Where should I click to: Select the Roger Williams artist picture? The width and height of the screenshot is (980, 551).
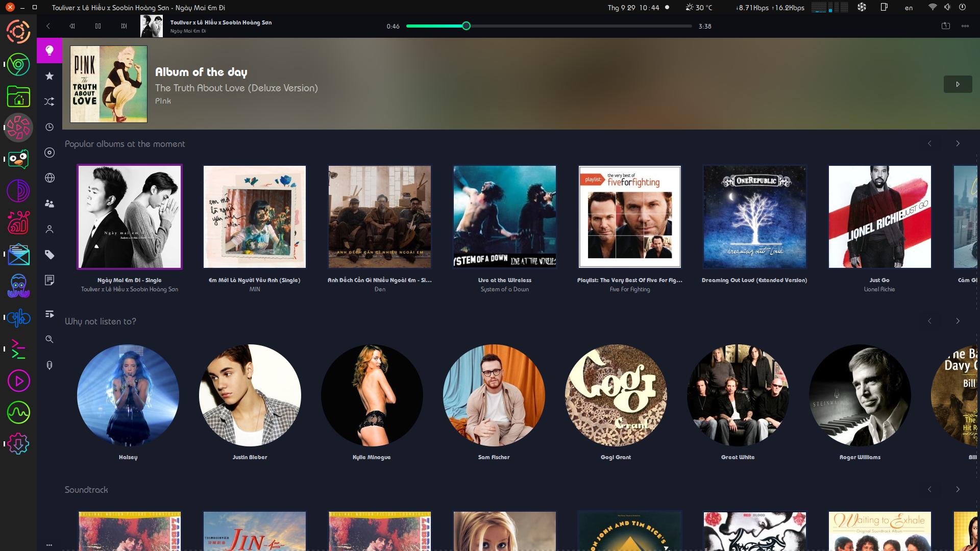[860, 395]
